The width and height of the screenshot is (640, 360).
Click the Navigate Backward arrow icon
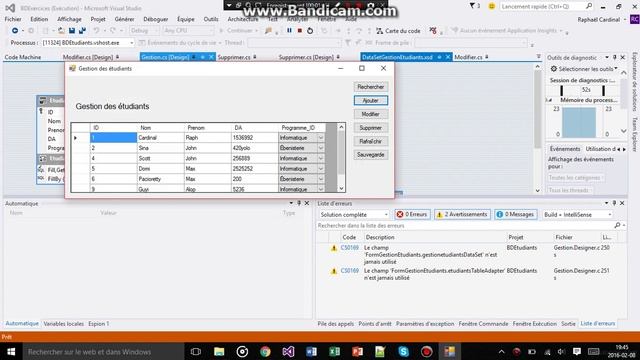(x=15, y=31)
